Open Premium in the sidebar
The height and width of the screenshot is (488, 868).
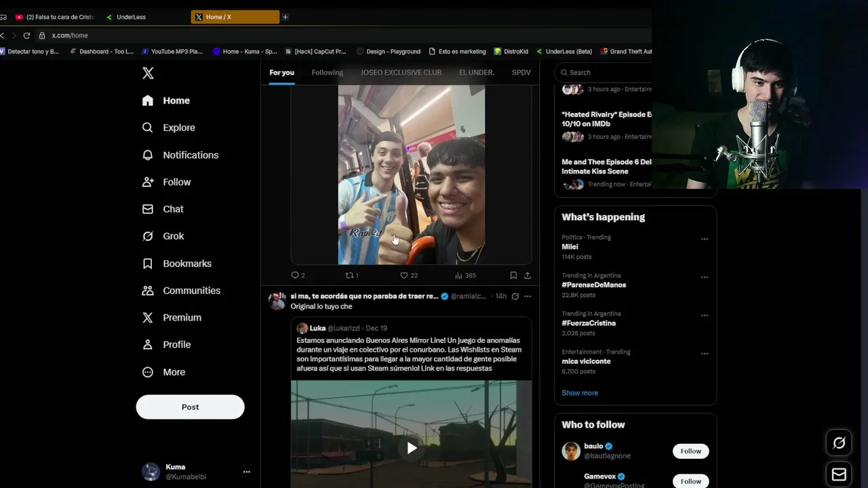tap(172, 317)
